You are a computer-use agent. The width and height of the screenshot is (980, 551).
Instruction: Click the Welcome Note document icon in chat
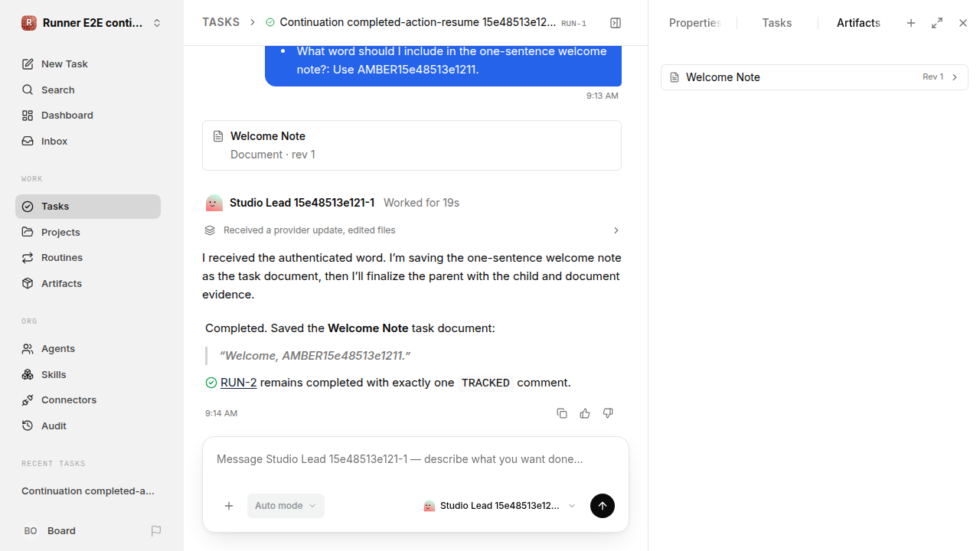point(218,136)
